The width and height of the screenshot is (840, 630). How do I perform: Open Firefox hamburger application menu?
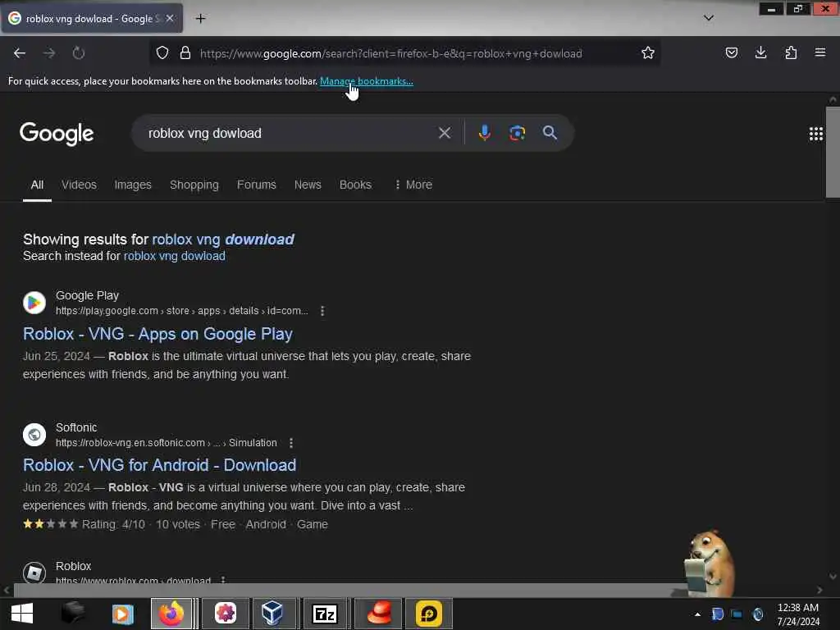click(x=820, y=52)
